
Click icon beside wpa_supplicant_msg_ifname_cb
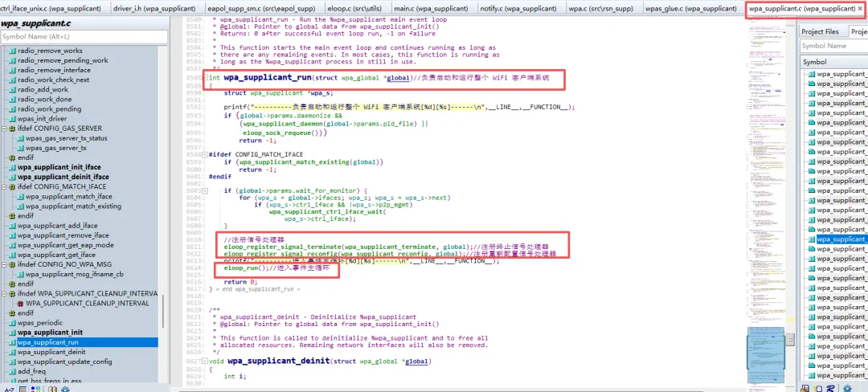pos(20,274)
